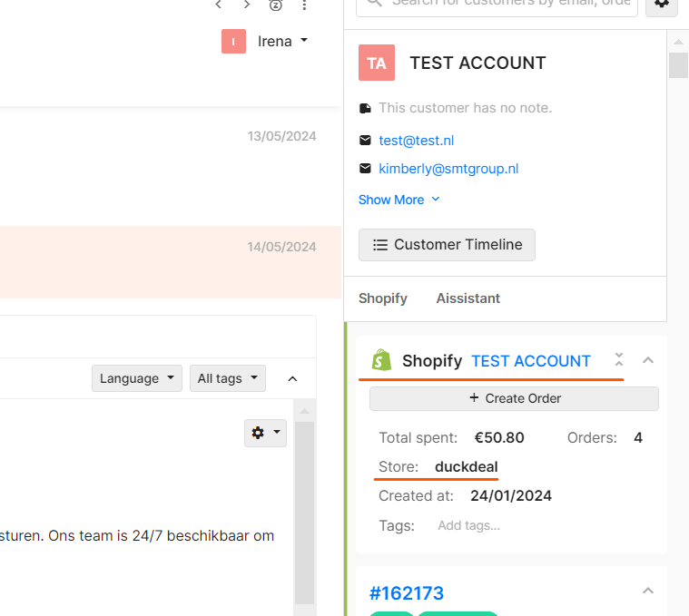The height and width of the screenshot is (616, 689).
Task: Open the three-dot more options menu
Action: tap(304, 5)
